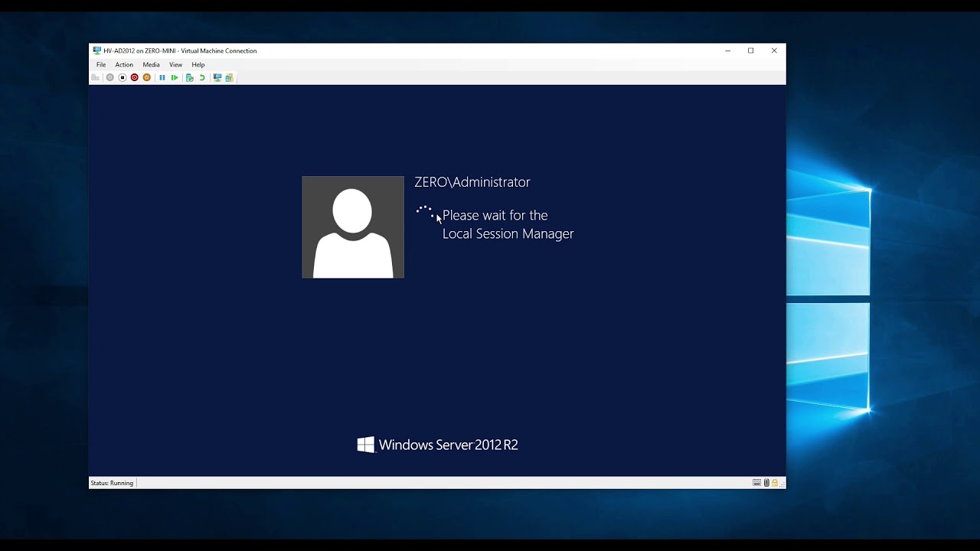
Task: Click the Windows Server 2012 R2 logo
Action: click(438, 445)
